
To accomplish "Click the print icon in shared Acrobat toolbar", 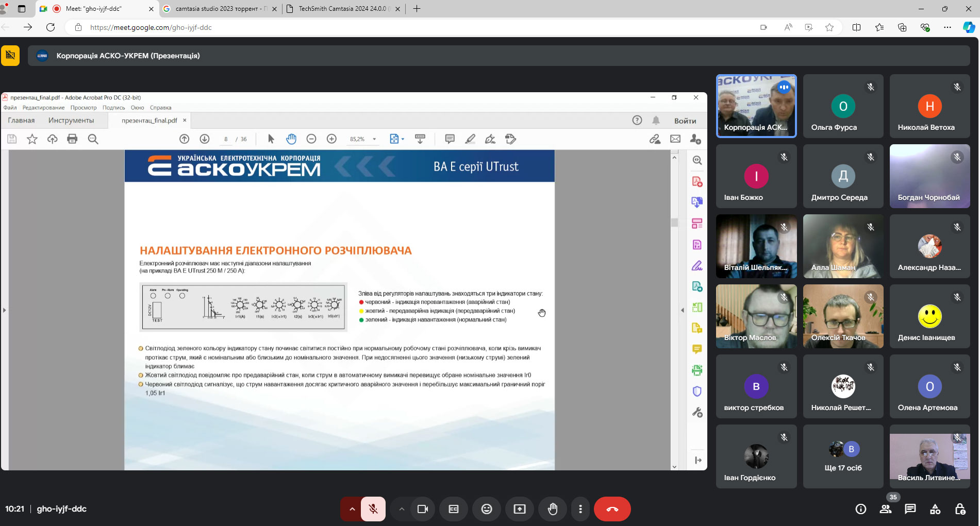I will click(72, 139).
